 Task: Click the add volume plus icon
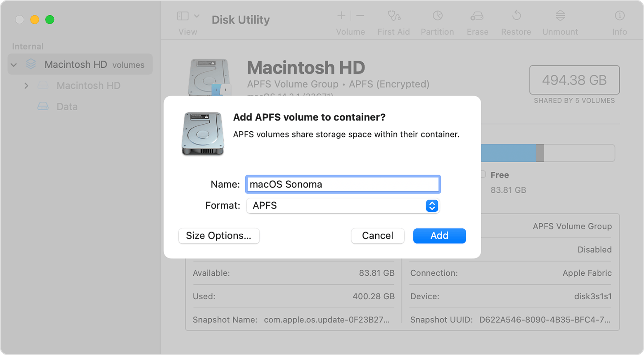tap(341, 16)
